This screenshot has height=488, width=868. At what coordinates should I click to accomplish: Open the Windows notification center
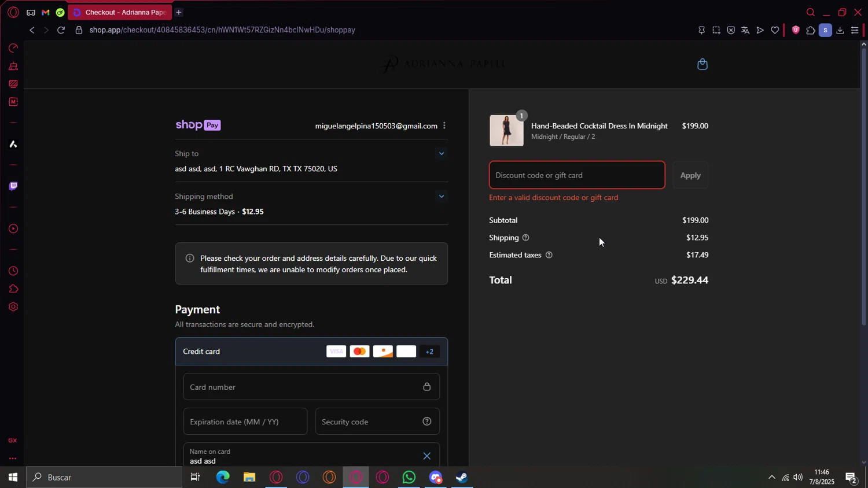pos(851,477)
